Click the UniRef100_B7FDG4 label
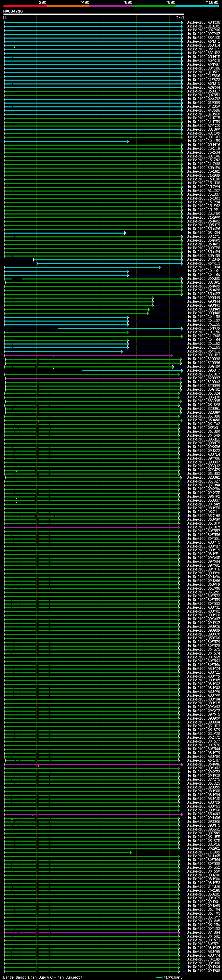The width and height of the screenshot is (222, 980). pos(203,932)
